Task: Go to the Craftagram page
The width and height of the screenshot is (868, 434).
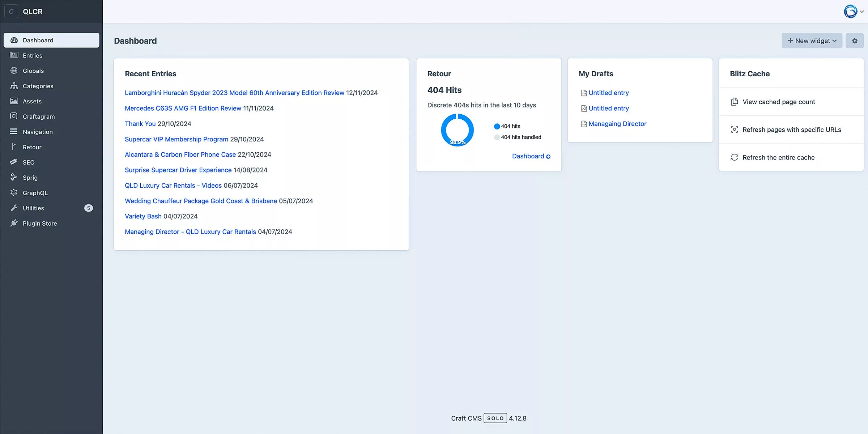Action: click(x=51, y=116)
